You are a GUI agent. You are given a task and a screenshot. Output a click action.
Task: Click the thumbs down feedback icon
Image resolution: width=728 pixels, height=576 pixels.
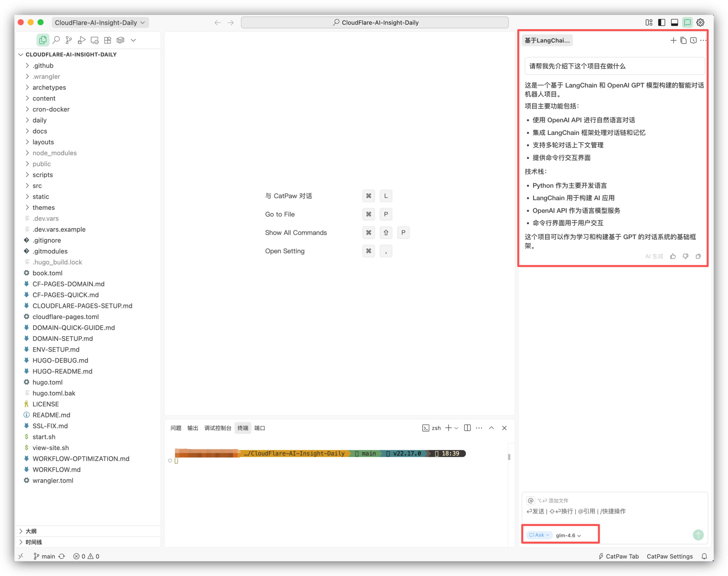point(686,256)
